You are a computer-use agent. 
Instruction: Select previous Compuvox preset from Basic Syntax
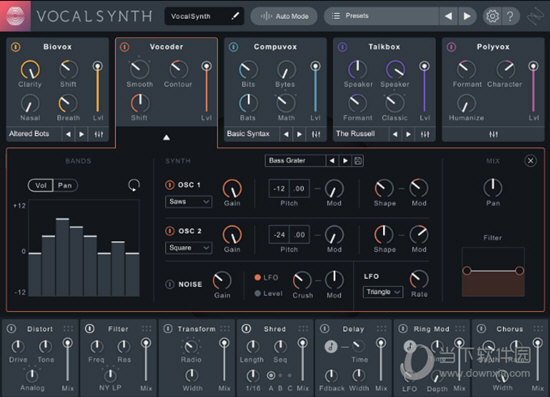click(286, 134)
